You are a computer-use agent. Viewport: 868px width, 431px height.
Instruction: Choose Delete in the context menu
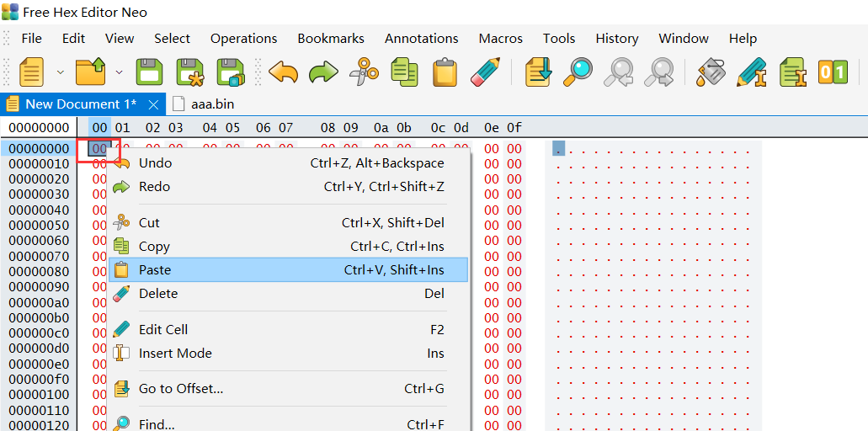(288, 293)
